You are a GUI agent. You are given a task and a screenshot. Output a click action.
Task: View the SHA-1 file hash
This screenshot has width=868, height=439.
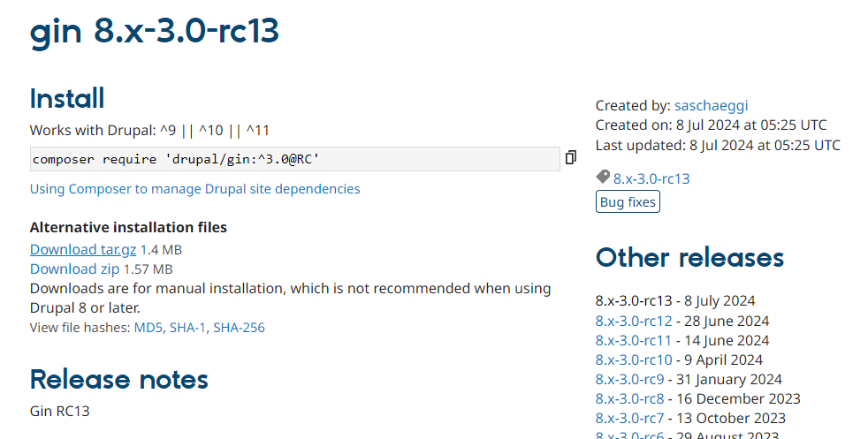tap(187, 328)
